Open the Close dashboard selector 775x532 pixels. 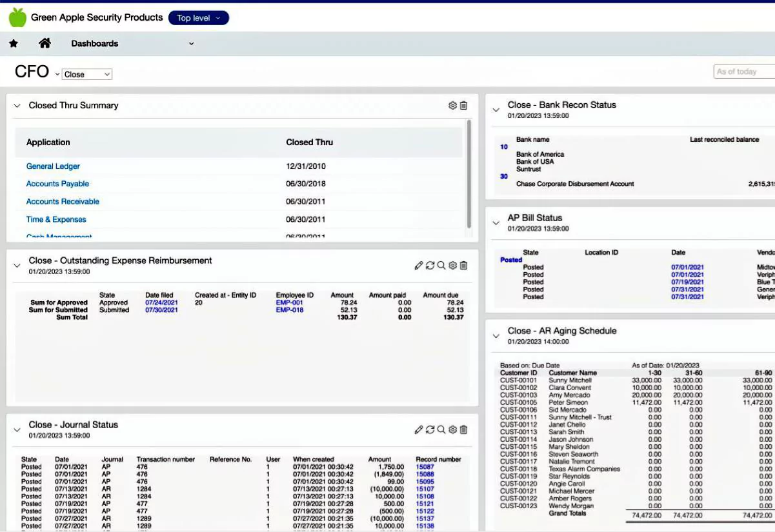point(87,74)
